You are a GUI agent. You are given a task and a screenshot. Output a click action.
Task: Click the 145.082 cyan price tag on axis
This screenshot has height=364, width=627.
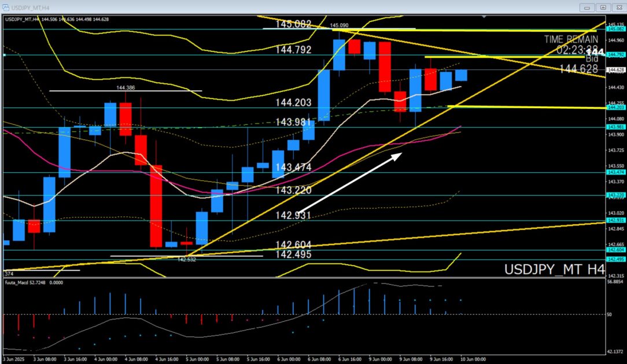pos(614,28)
